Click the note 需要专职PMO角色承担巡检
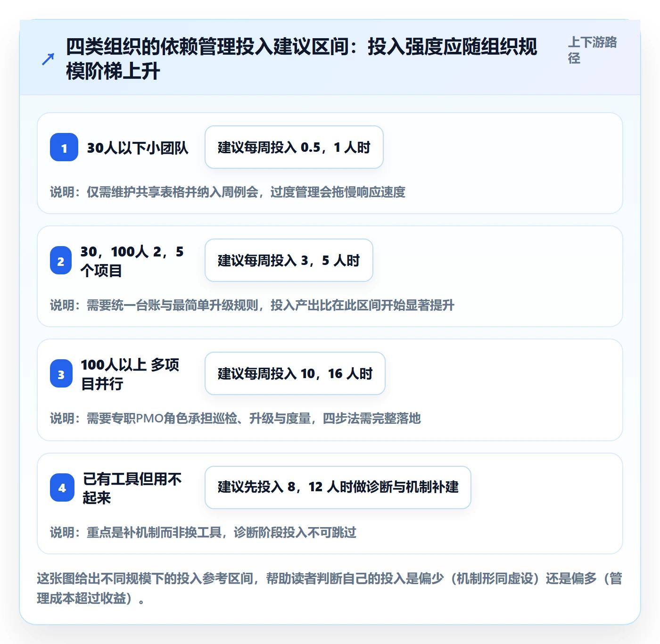Viewport: 660px width, 644px height. 235,419
